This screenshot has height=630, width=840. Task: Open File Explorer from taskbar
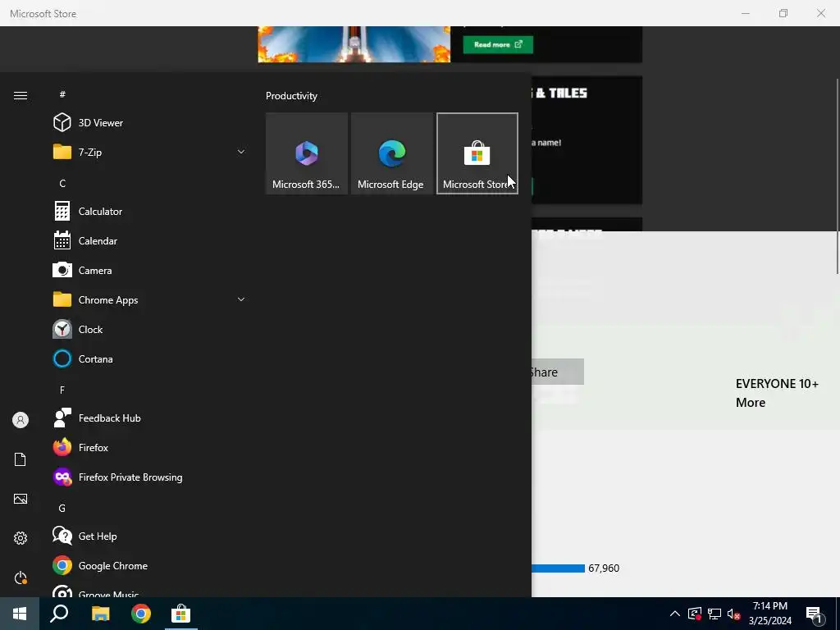pos(100,614)
